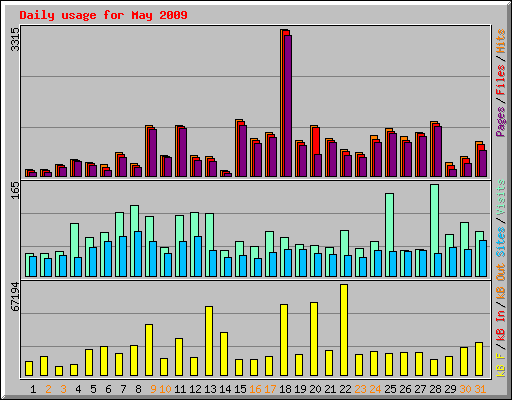Click day label 29

(450, 389)
